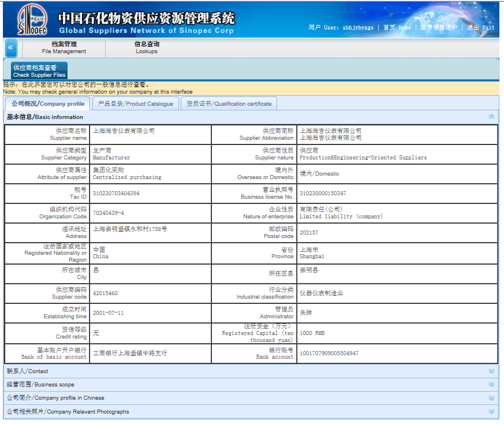The height and width of the screenshot is (424, 504).
Task: Collapse the sidebar with the double-arrow button
Action: pyautogui.click(x=10, y=48)
